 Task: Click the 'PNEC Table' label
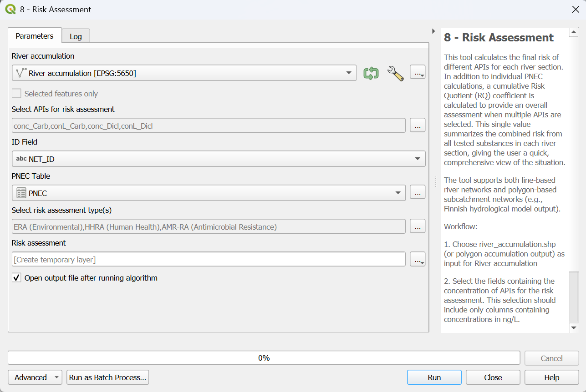pos(31,176)
